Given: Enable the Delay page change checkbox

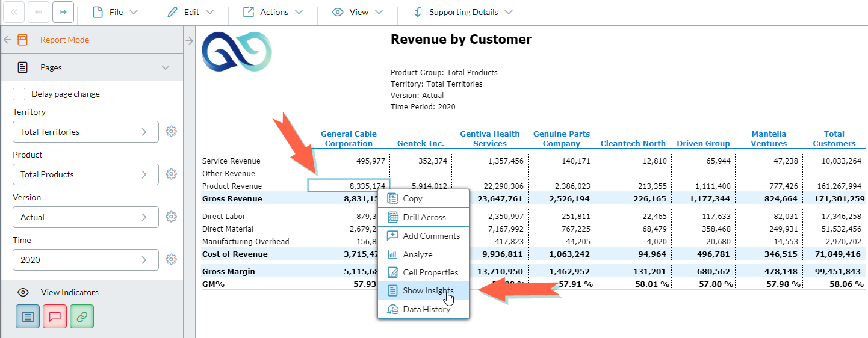Looking at the screenshot, I should 19,94.
